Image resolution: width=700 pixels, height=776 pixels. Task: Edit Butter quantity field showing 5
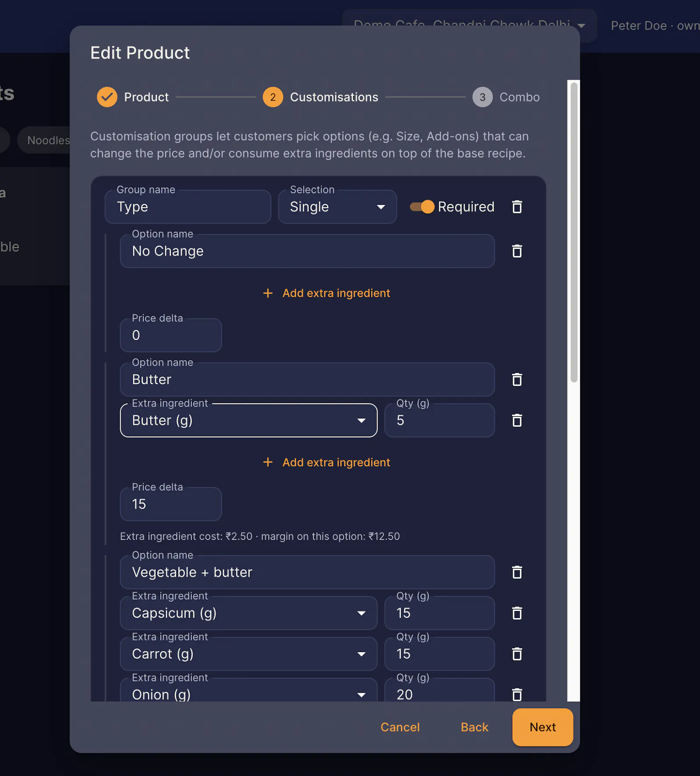click(439, 420)
